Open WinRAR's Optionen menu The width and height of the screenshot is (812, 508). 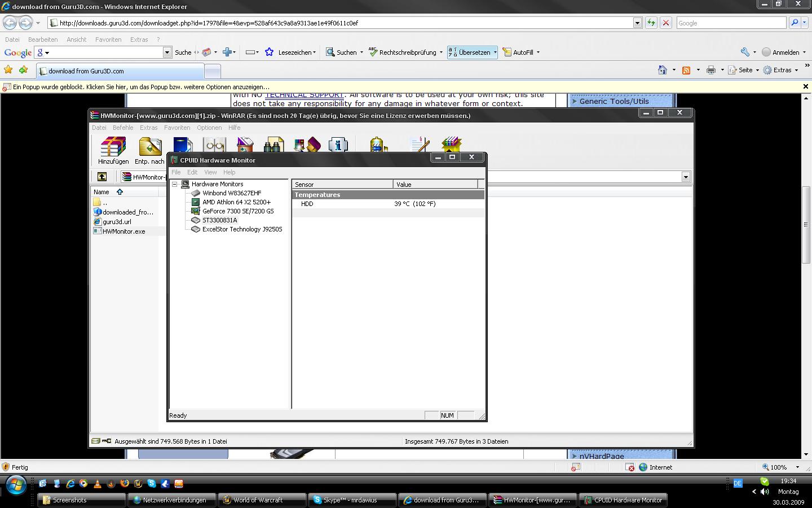coord(209,128)
